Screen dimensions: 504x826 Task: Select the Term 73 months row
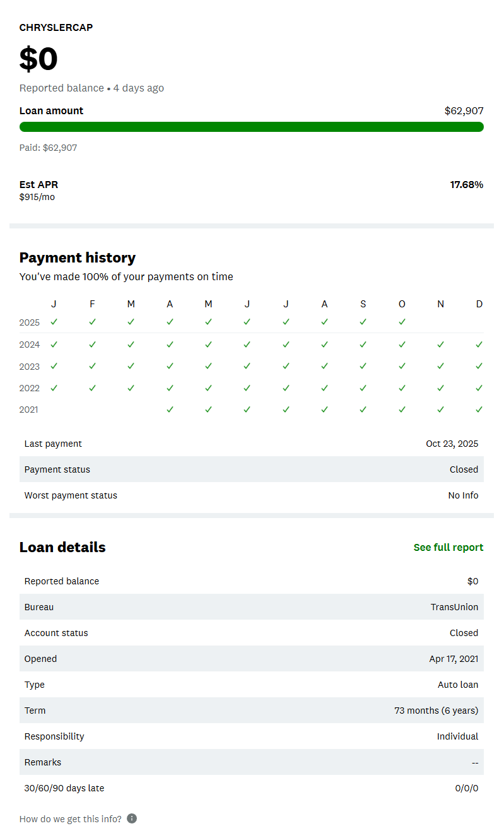251,711
